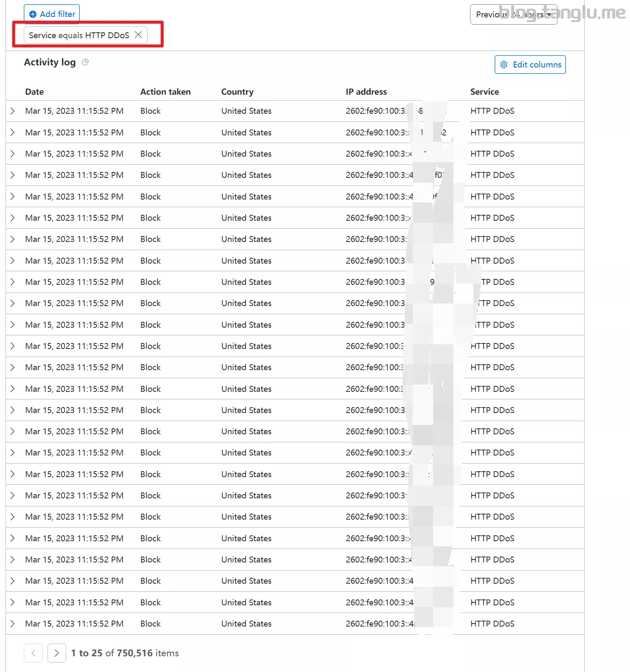Click the Action taken column header
Viewport: 630px width, 672px height.
point(165,92)
